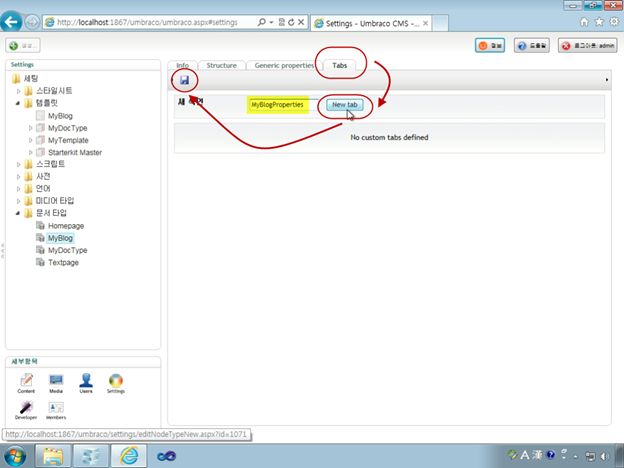Save the document type with the disk icon
The width and height of the screenshot is (624, 468).
click(184, 80)
